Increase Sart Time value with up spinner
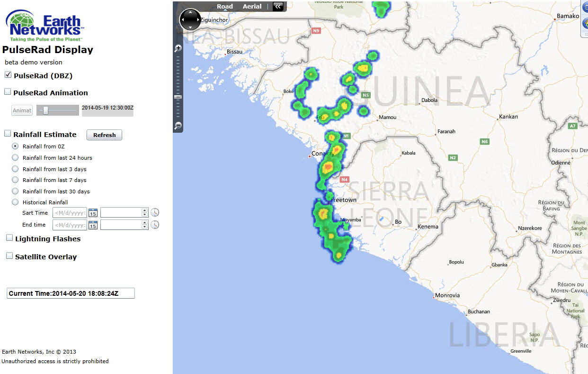The image size is (588, 374). [x=145, y=210]
